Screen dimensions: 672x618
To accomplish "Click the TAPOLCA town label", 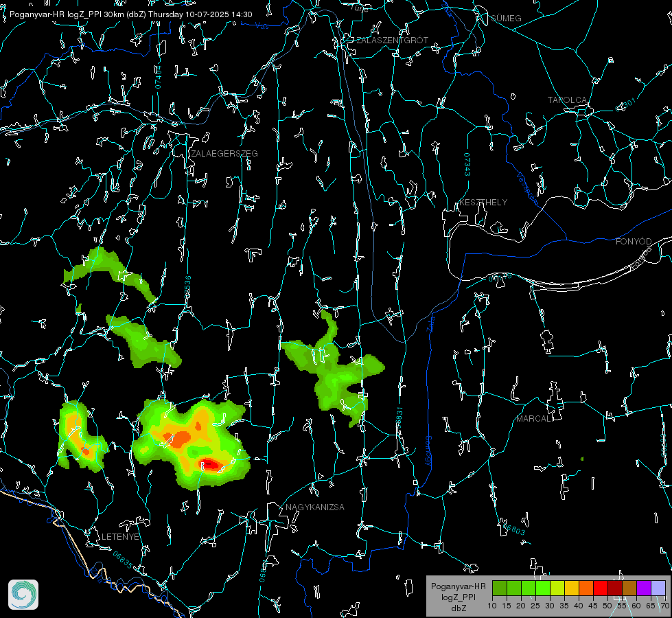I will click(x=567, y=100).
